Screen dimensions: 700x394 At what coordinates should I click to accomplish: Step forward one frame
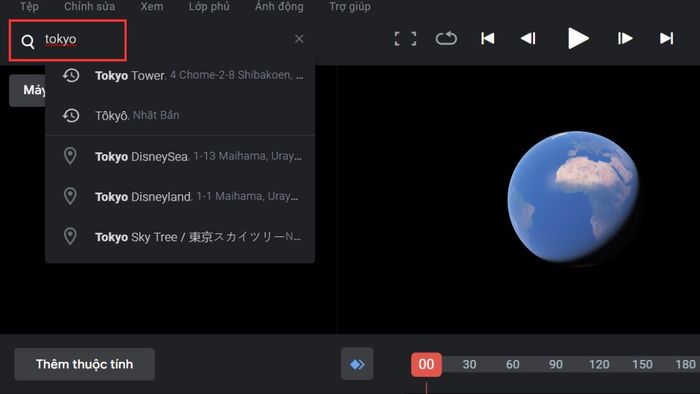pyautogui.click(x=625, y=38)
